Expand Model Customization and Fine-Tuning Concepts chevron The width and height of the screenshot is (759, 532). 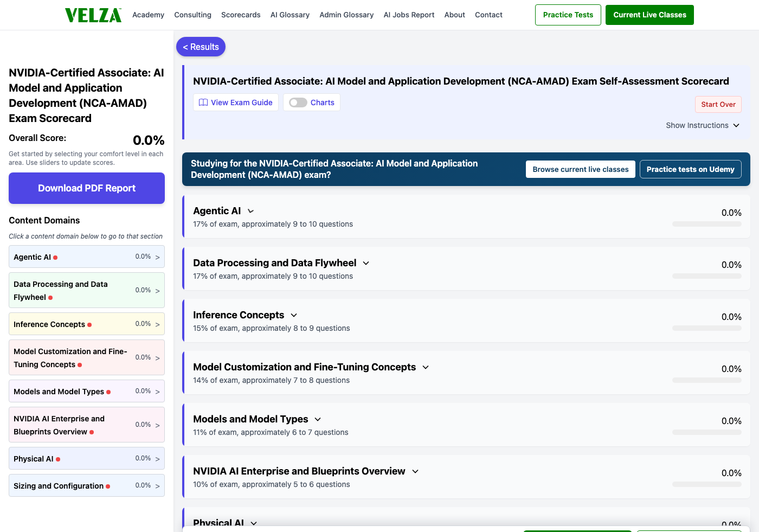[x=426, y=367]
